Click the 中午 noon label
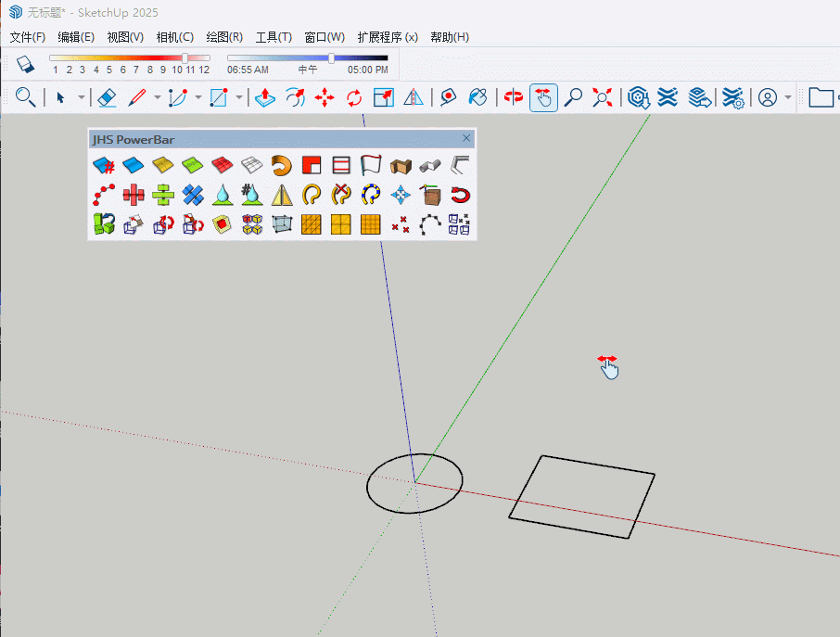 point(308,70)
